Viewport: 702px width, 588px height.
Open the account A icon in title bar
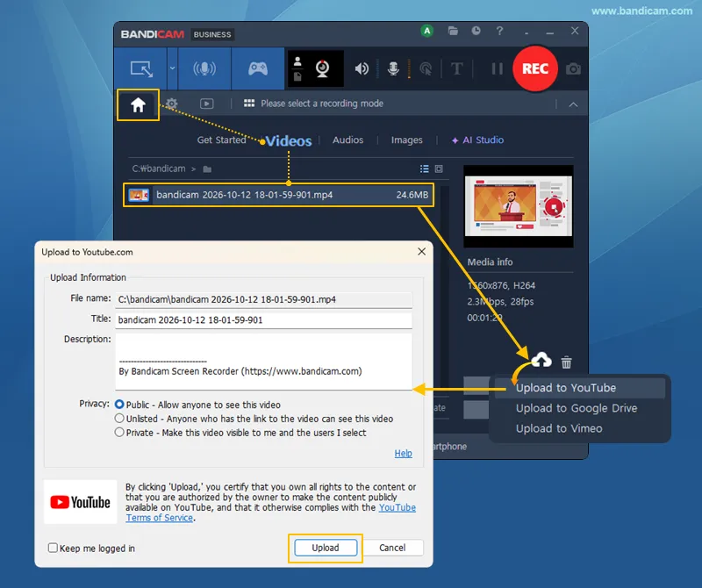[427, 31]
